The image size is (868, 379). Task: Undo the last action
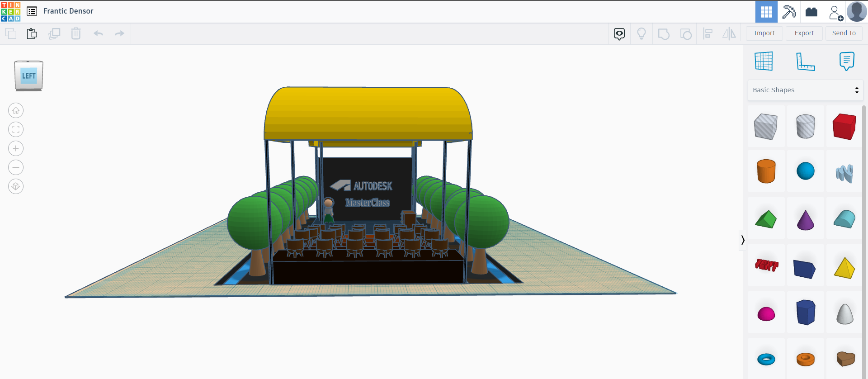pos(99,33)
